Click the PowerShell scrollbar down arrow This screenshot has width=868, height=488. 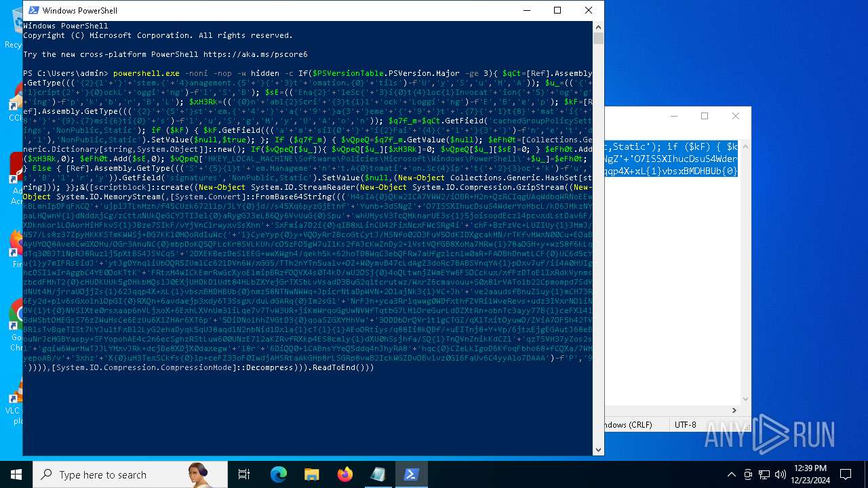[x=598, y=449]
